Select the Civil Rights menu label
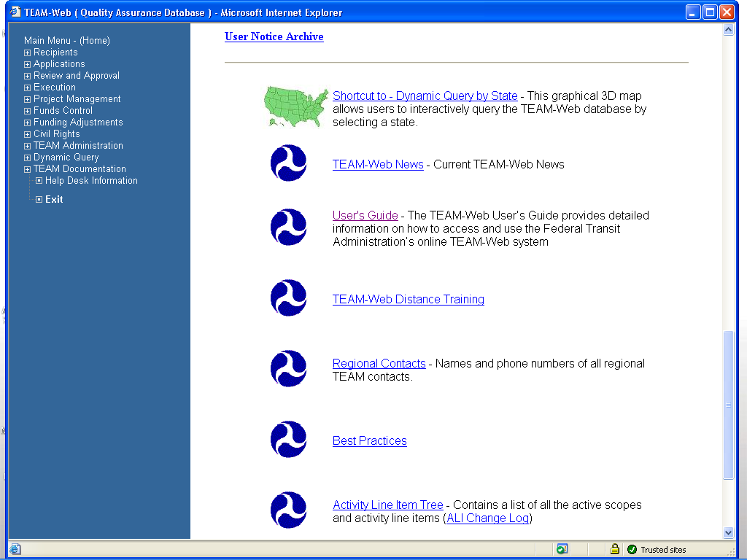This screenshot has width=747, height=560. coord(56,134)
